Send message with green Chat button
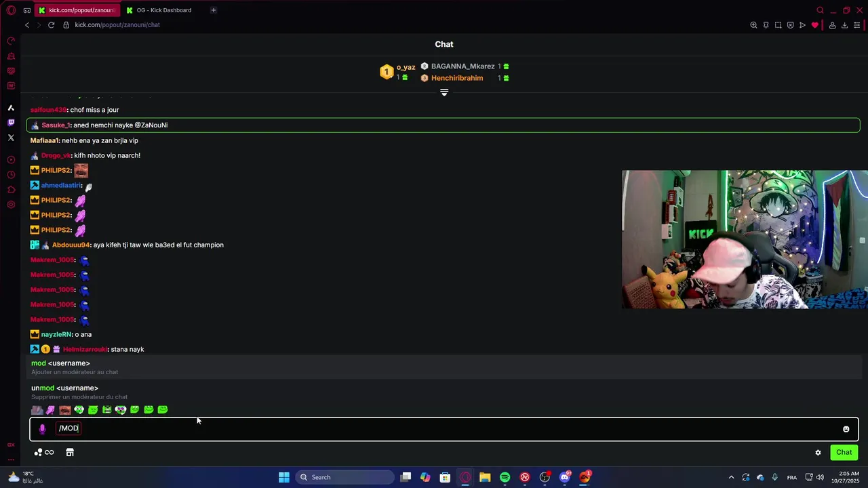Viewport: 868px width, 488px height. pyautogui.click(x=844, y=453)
